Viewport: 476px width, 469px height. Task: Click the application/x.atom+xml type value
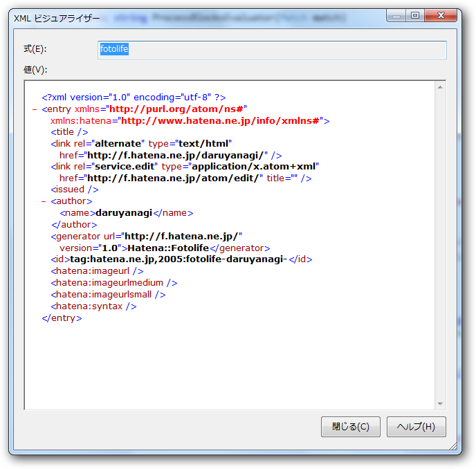point(253,167)
